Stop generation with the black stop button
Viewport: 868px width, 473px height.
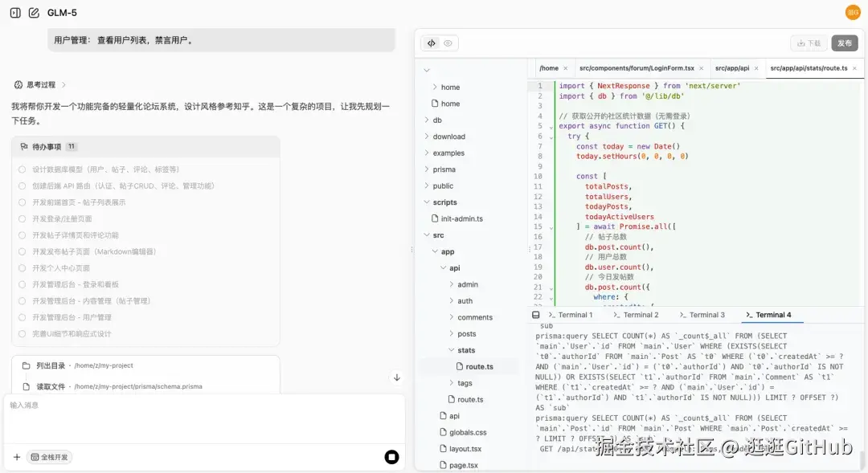point(391,457)
